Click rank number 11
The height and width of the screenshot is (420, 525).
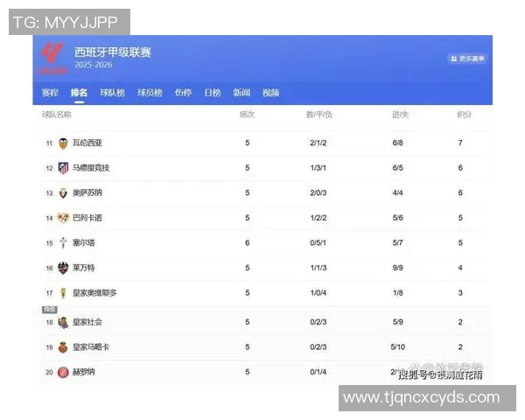(x=49, y=143)
